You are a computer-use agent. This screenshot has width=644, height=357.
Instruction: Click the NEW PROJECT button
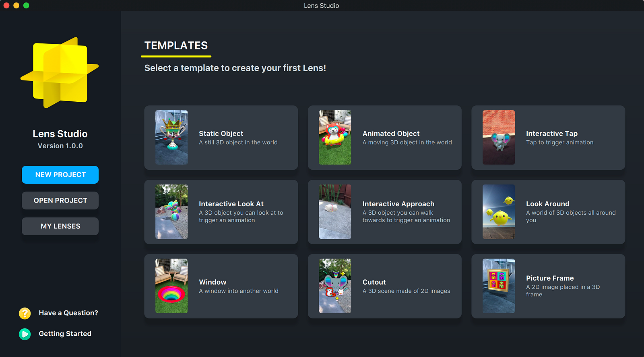(x=60, y=175)
